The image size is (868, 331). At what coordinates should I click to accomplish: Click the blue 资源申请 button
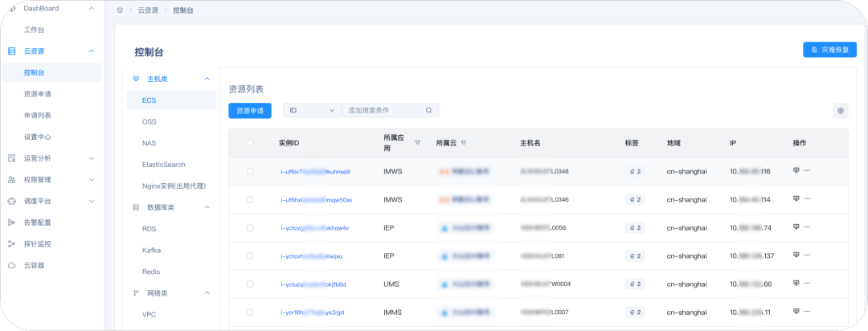click(x=250, y=111)
